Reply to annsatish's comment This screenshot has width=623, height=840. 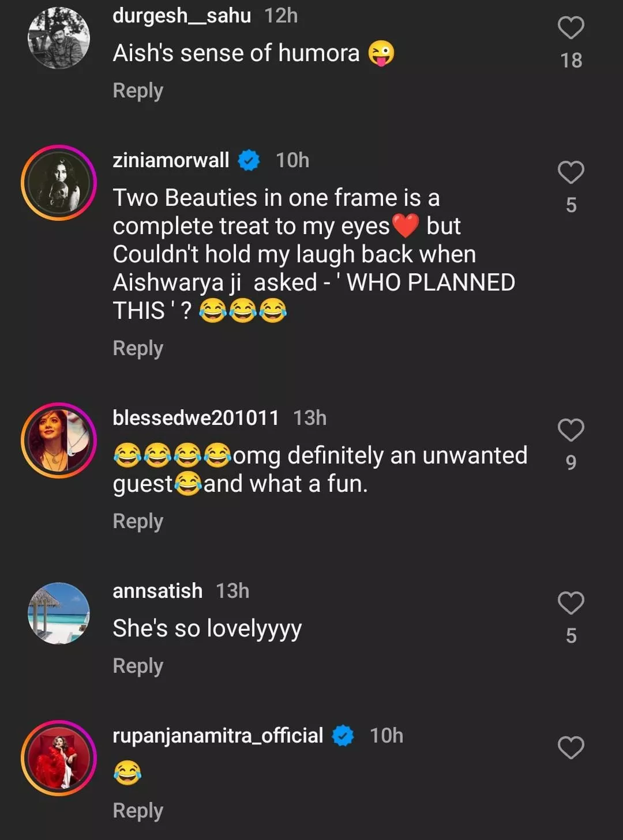coord(138,666)
